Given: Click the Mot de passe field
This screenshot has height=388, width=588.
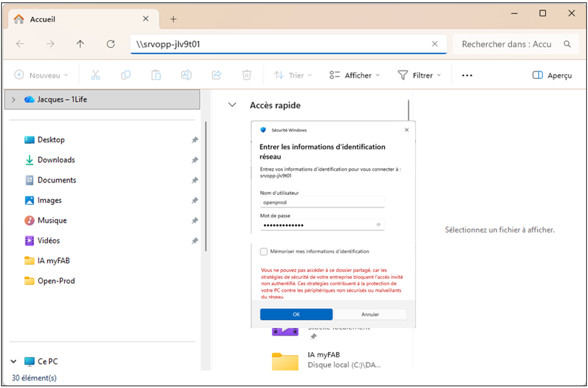Looking at the screenshot, I should [x=322, y=225].
